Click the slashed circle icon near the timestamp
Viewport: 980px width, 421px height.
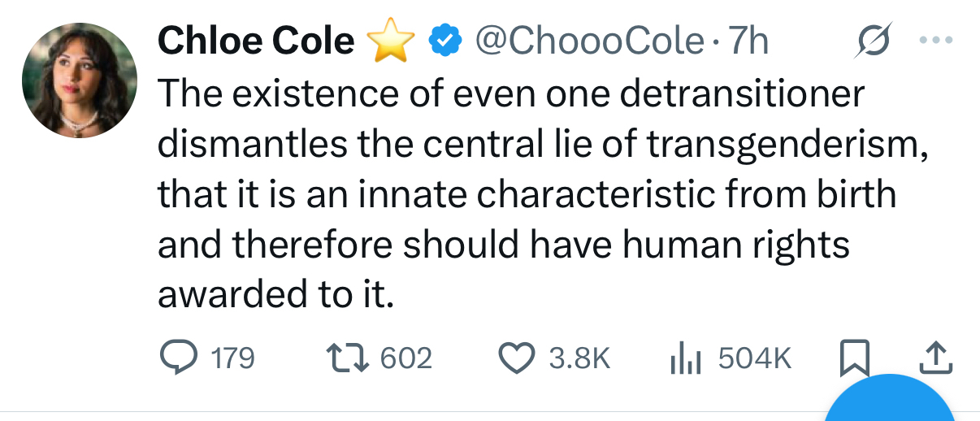(874, 39)
